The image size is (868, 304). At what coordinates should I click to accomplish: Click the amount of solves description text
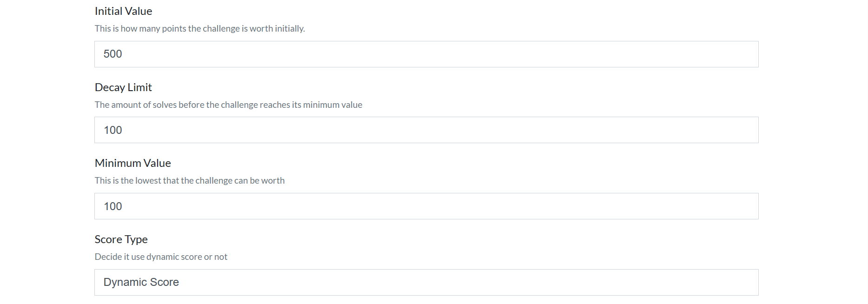coord(228,105)
